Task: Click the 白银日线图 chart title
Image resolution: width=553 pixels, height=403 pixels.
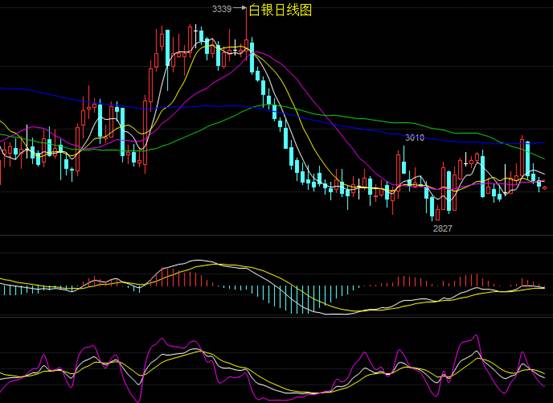Action: coord(280,10)
